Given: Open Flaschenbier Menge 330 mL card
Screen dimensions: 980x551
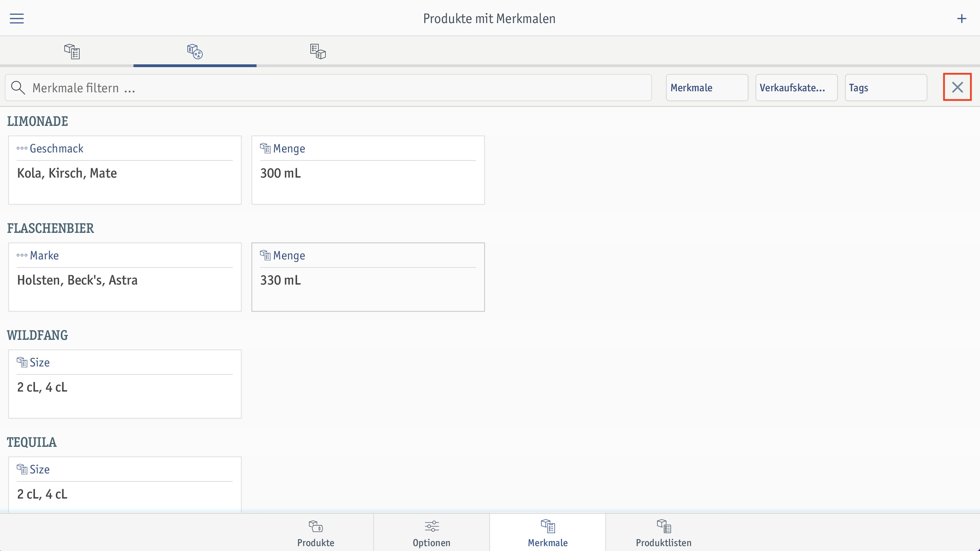Looking at the screenshot, I should pos(368,277).
